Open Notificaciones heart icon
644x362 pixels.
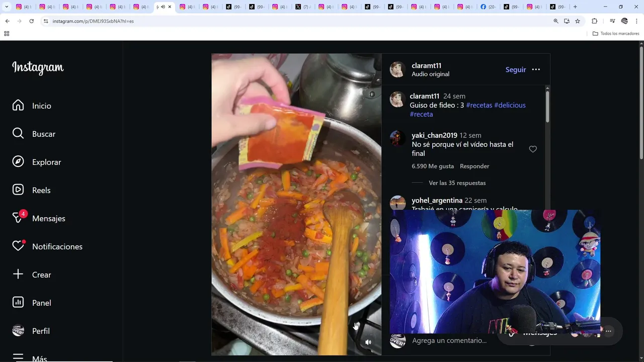[x=19, y=246]
